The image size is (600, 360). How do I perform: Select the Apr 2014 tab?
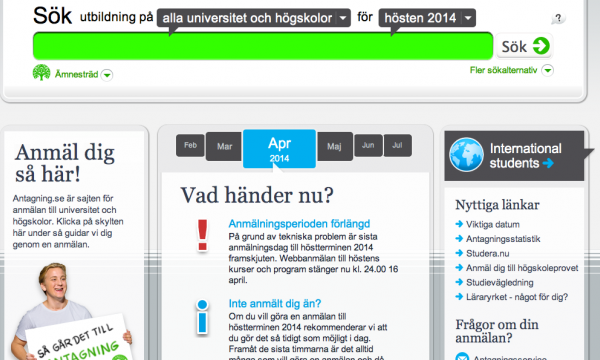(x=279, y=149)
